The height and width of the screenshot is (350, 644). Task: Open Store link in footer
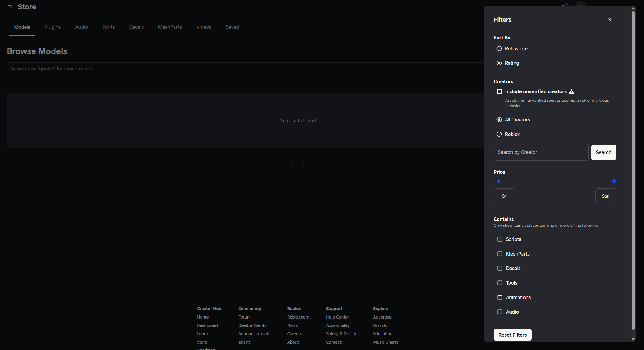(x=202, y=342)
